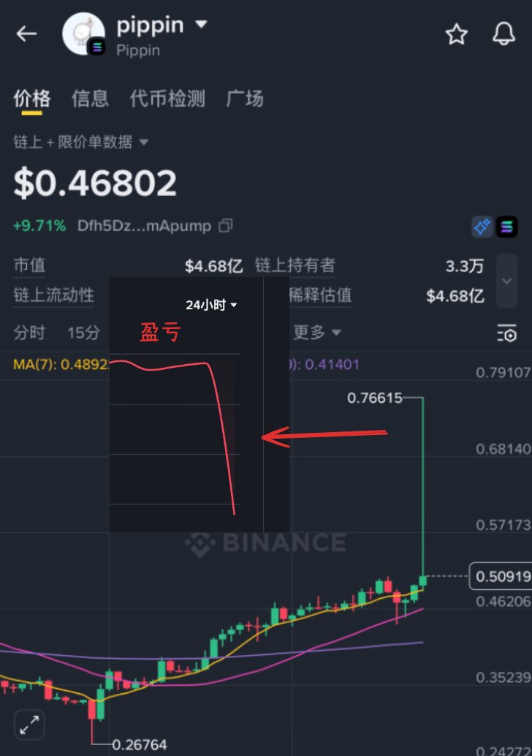Open the 广场 tab

(245, 99)
